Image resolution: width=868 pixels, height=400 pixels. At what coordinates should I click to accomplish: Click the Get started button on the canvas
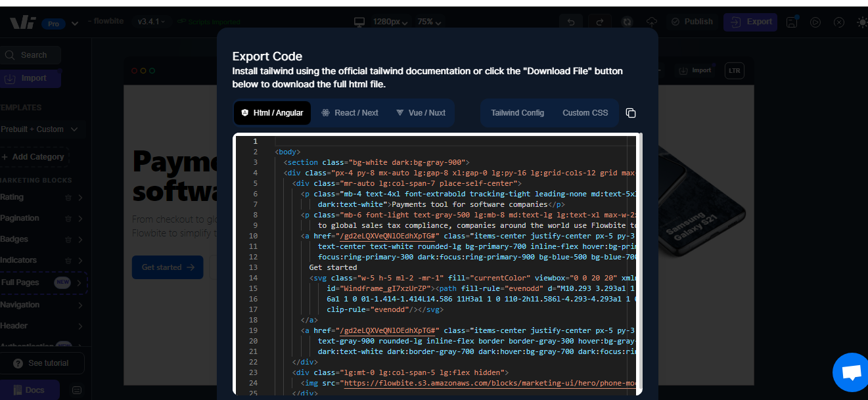(168, 267)
